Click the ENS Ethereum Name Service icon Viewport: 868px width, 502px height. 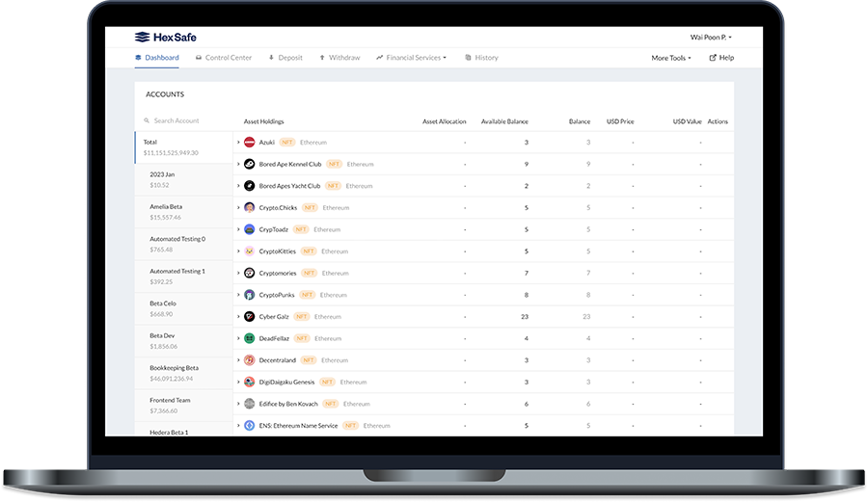point(250,425)
